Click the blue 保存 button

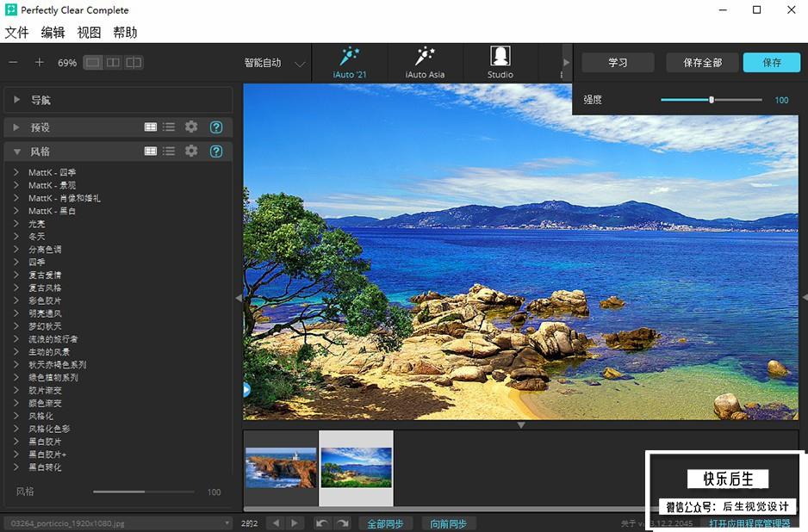pyautogui.click(x=772, y=62)
